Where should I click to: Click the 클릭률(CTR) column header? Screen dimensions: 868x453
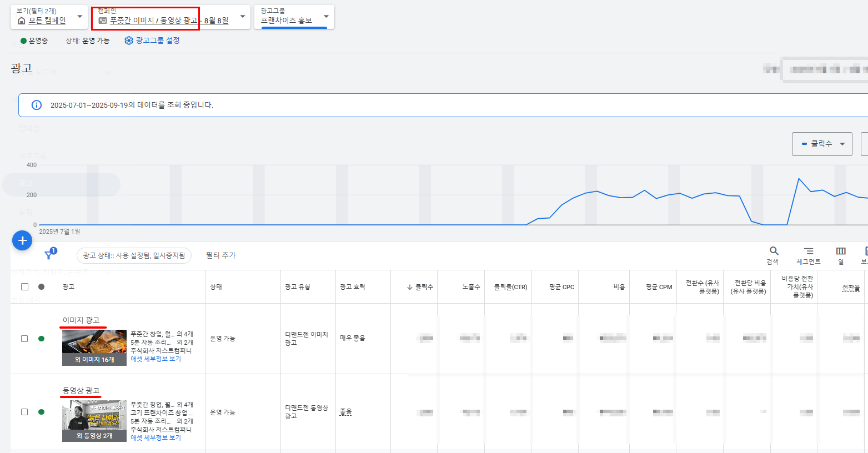(510, 287)
